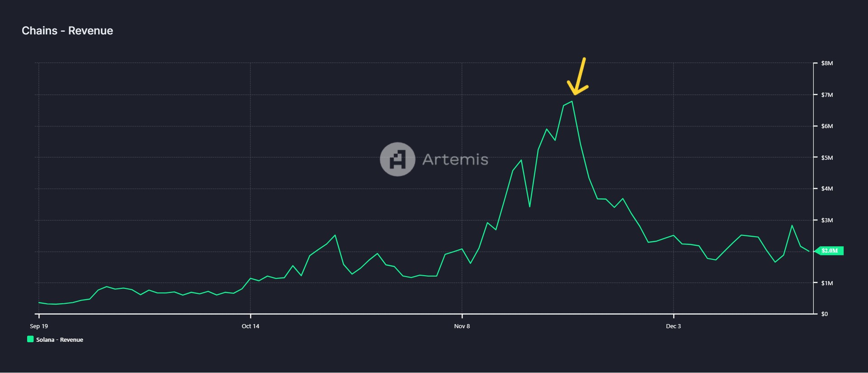Click the highest peak of the revenue line

pos(572,101)
